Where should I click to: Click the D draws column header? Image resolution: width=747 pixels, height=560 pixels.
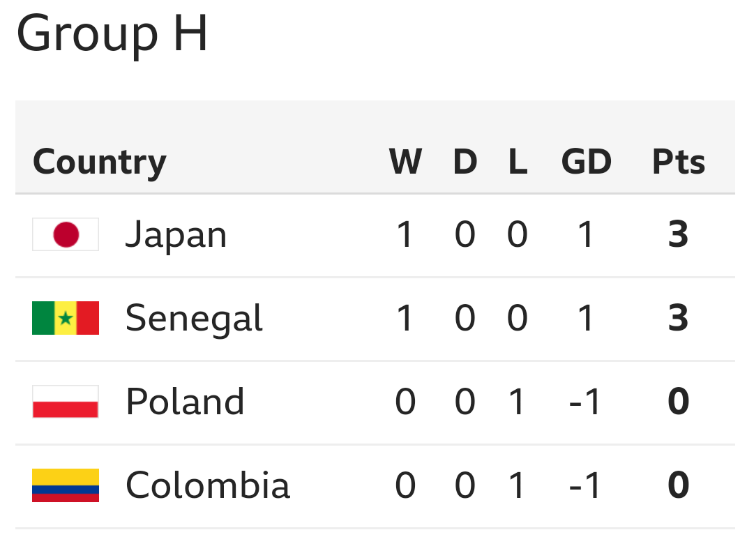(x=465, y=162)
